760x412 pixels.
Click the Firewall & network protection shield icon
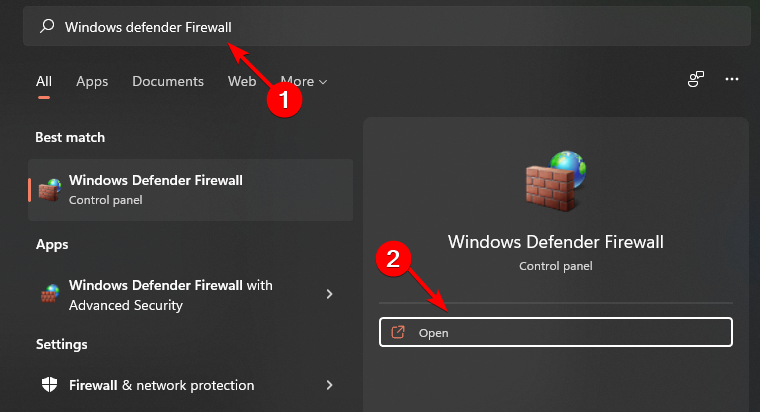click(x=49, y=385)
